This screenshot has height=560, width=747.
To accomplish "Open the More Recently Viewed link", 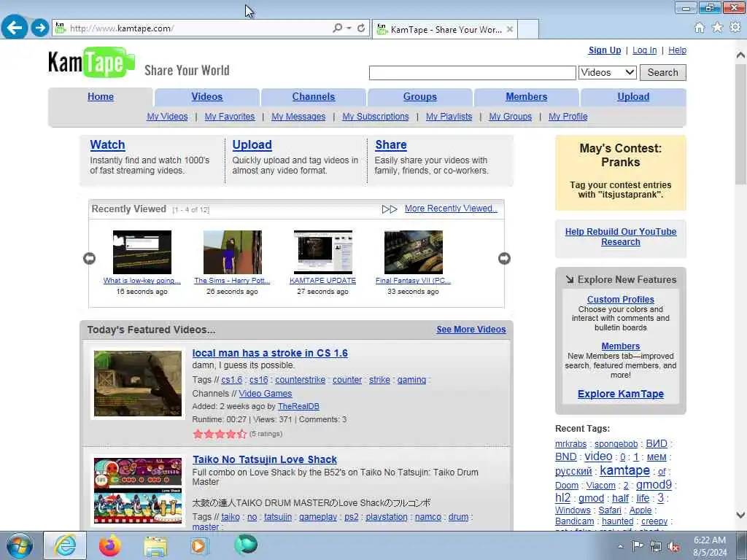I will (451, 209).
